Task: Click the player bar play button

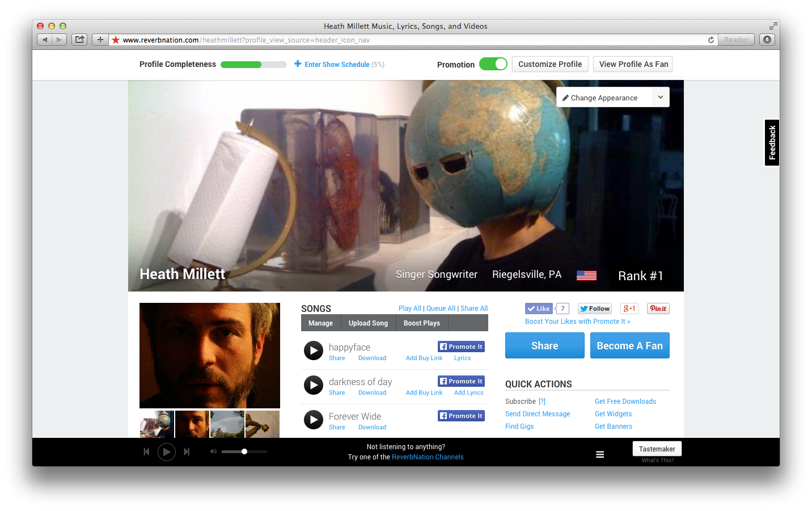Action: point(166,452)
